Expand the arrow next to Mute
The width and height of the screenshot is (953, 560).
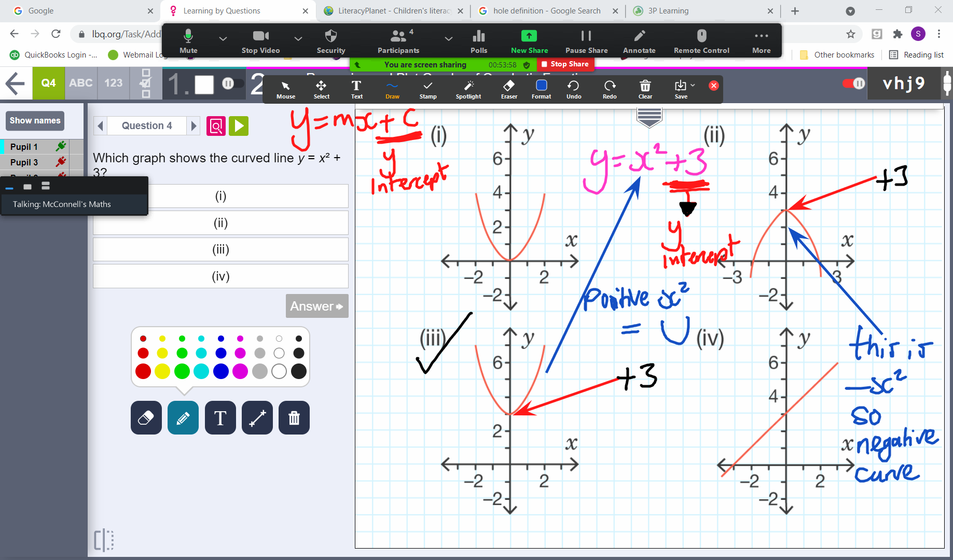pos(223,38)
